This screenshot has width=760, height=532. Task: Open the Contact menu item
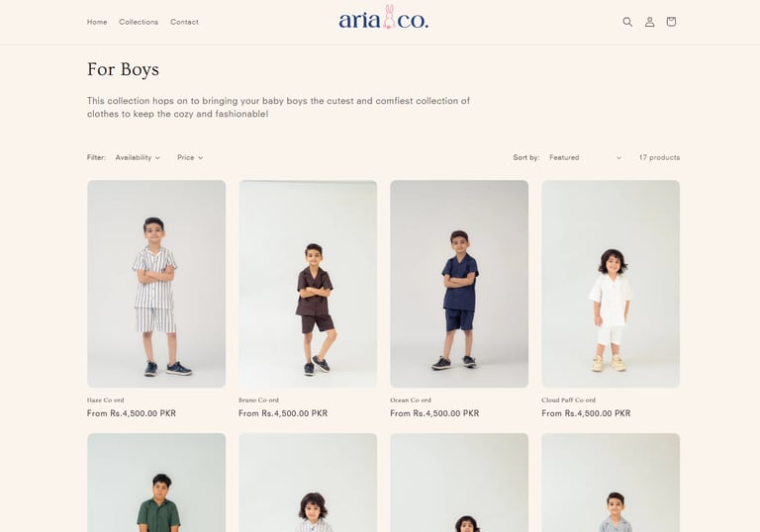(184, 22)
